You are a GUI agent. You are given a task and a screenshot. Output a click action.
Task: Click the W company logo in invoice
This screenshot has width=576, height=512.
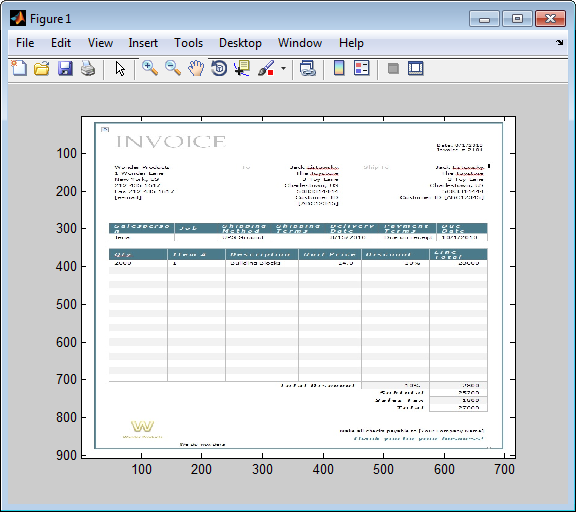click(143, 429)
